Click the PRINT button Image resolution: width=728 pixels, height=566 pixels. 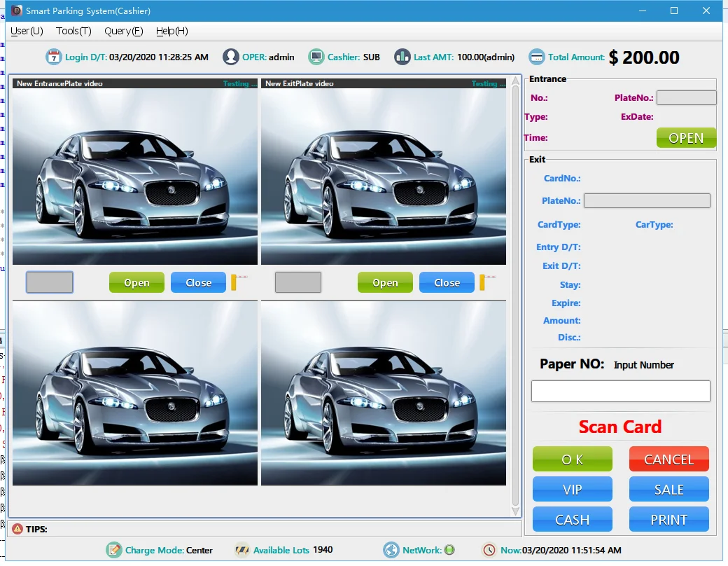[668, 519]
